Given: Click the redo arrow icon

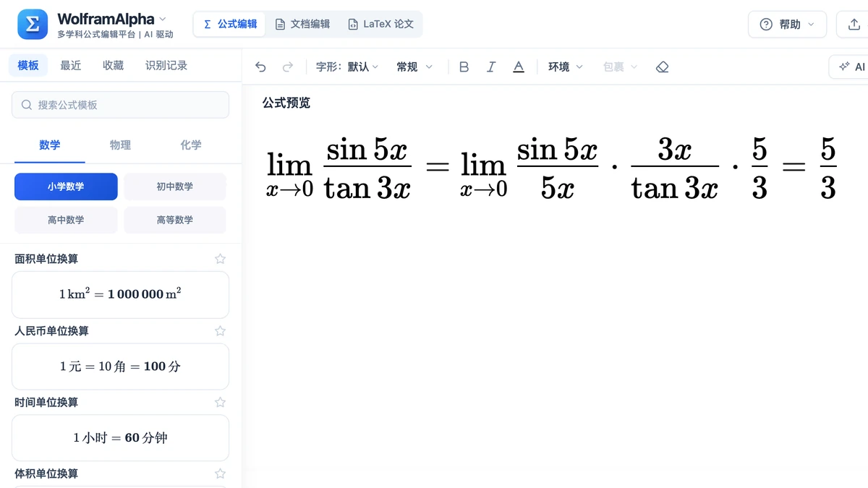Looking at the screenshot, I should click(288, 67).
